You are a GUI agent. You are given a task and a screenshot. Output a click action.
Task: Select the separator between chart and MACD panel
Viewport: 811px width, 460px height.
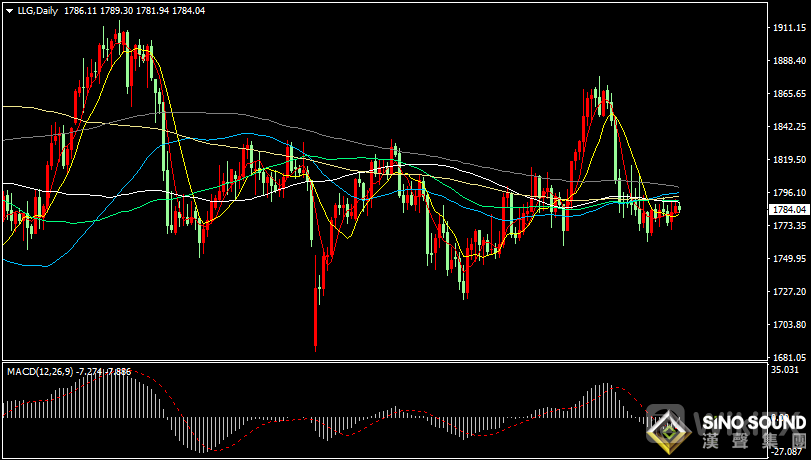[400, 362]
